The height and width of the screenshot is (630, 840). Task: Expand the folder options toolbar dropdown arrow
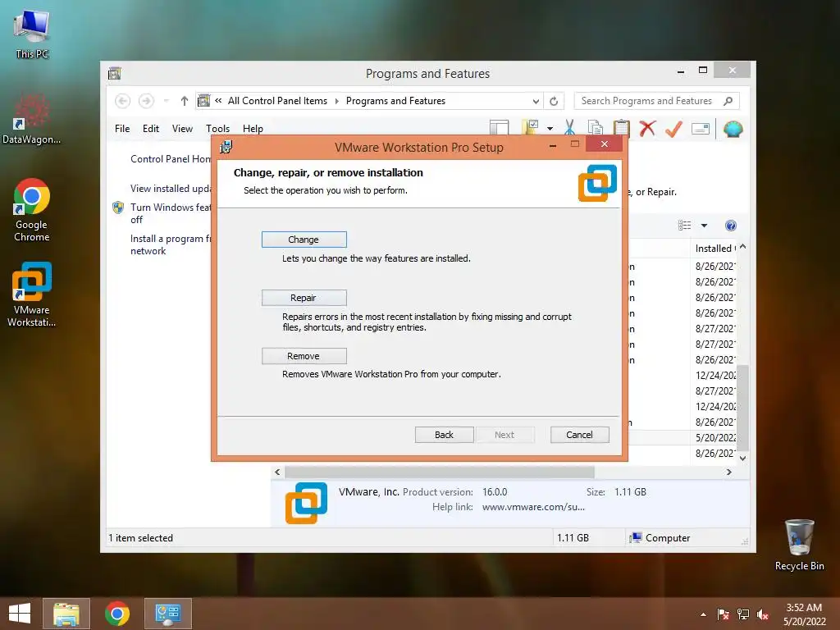[550, 129]
